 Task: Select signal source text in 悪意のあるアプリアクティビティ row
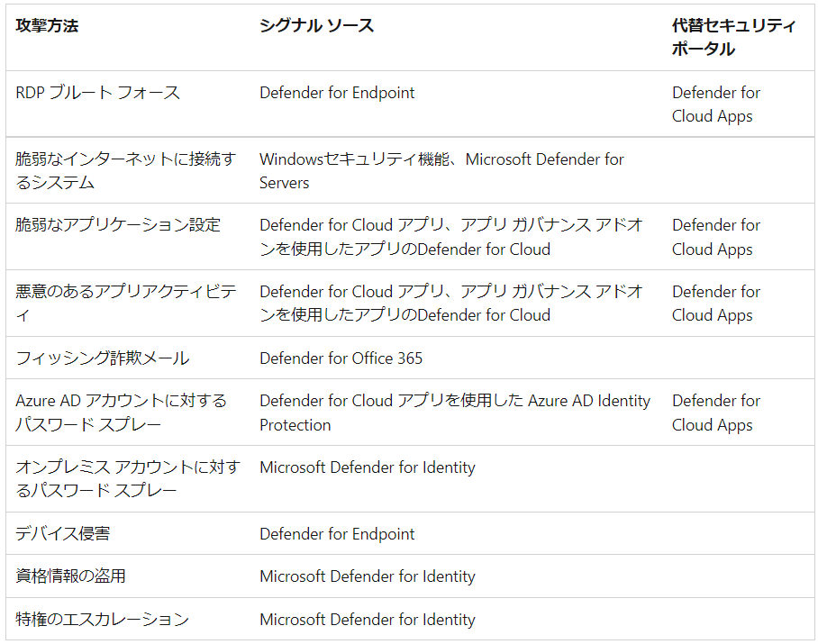[450, 303]
